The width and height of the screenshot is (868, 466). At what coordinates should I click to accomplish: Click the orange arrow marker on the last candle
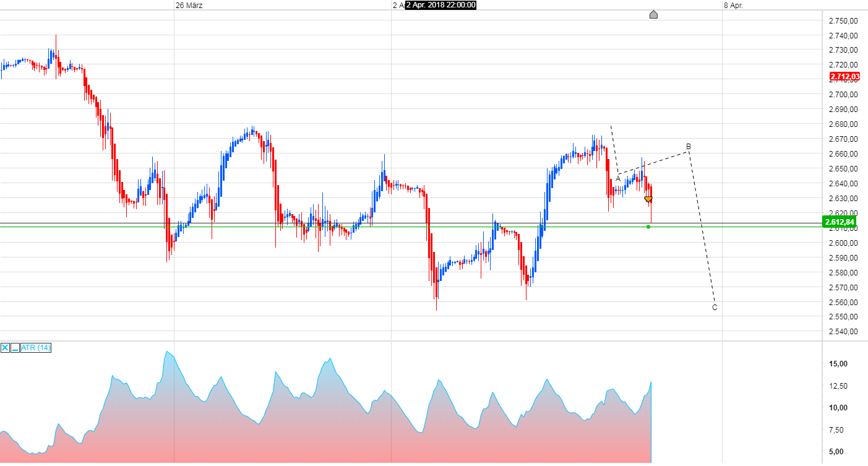coord(648,199)
